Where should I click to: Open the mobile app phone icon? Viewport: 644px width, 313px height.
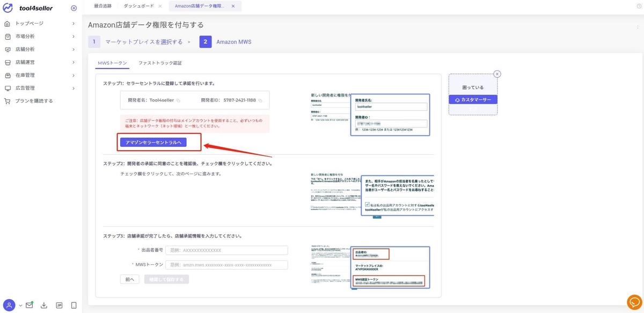(x=74, y=305)
